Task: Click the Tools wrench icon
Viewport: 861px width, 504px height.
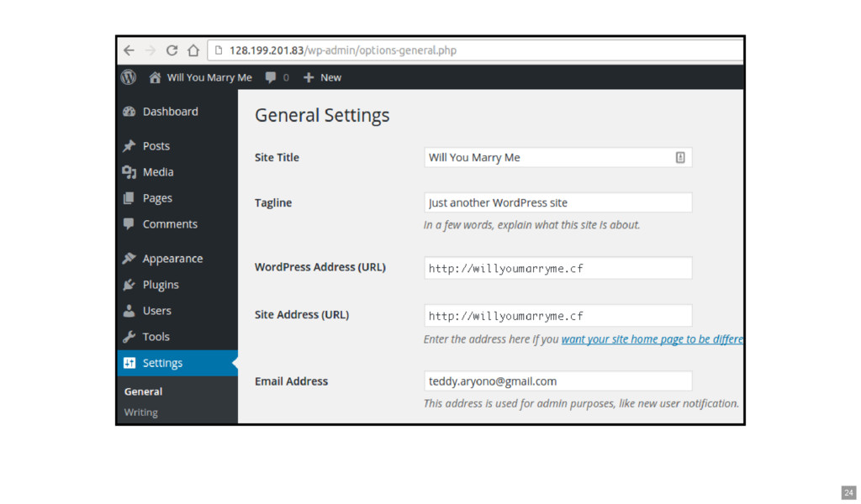Action: [x=129, y=337]
